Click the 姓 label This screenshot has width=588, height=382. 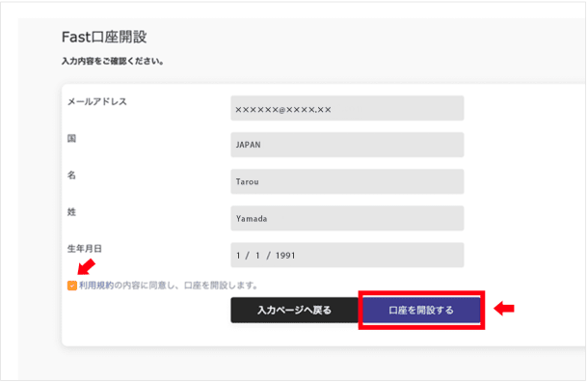(x=71, y=212)
